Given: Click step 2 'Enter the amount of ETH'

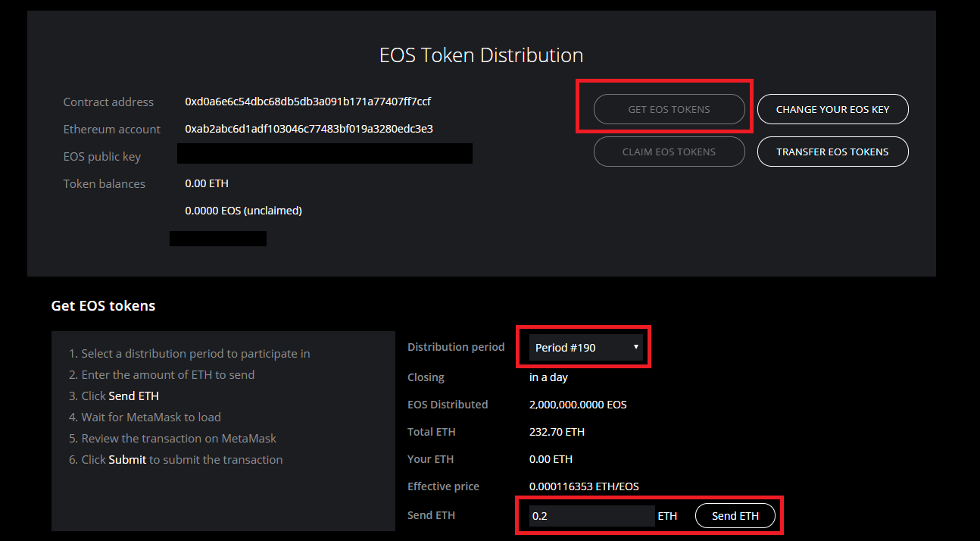Looking at the screenshot, I should 161,374.
